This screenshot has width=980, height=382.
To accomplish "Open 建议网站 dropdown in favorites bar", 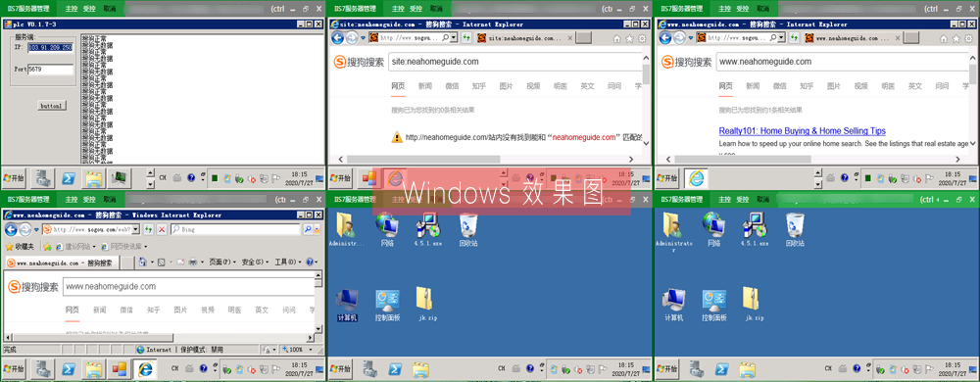I will (x=77, y=246).
